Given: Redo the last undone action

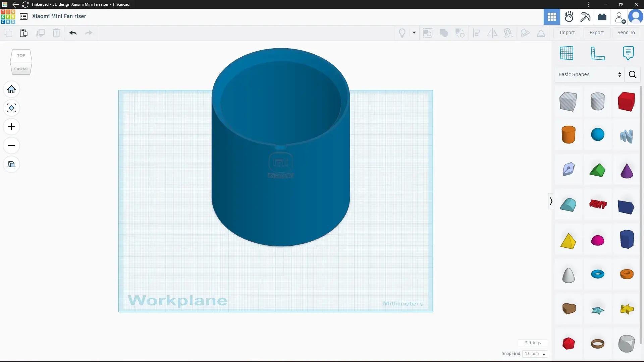Looking at the screenshot, I should pos(89,33).
